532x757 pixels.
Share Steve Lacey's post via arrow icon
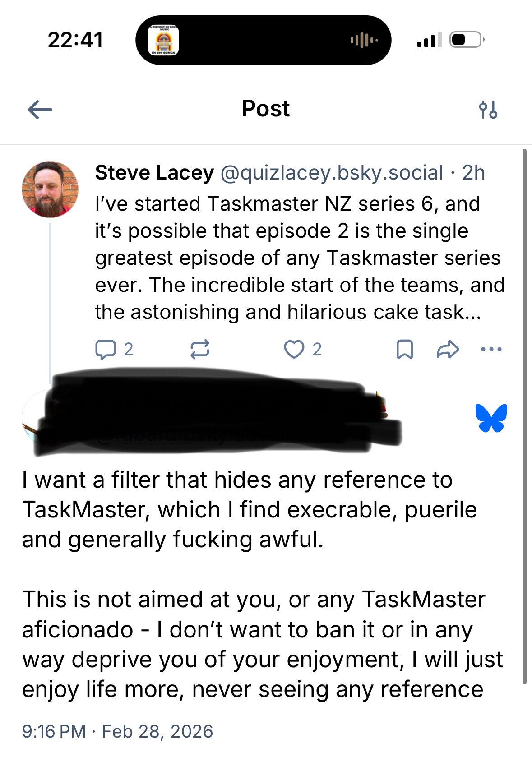448,350
